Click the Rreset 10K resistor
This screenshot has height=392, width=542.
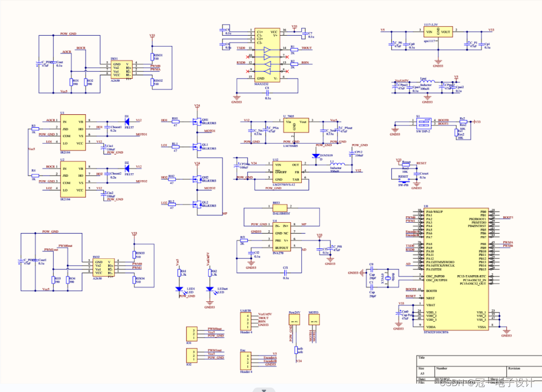click(x=405, y=165)
